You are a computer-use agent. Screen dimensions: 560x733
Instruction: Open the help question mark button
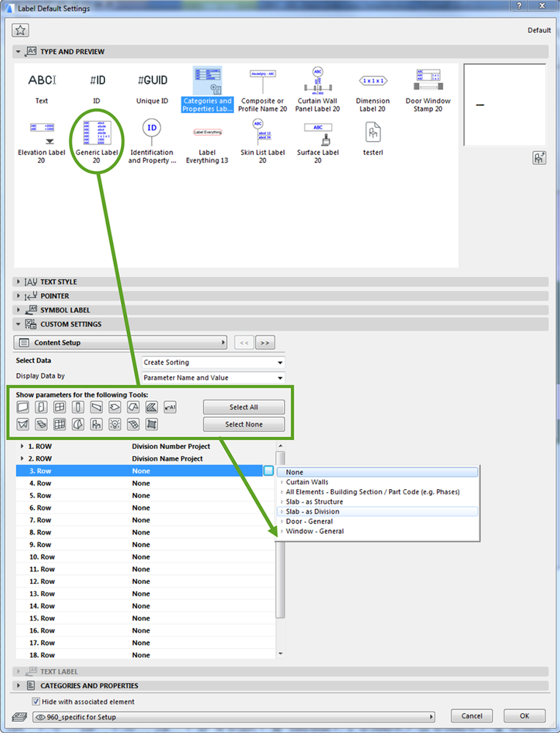tap(518, 6)
